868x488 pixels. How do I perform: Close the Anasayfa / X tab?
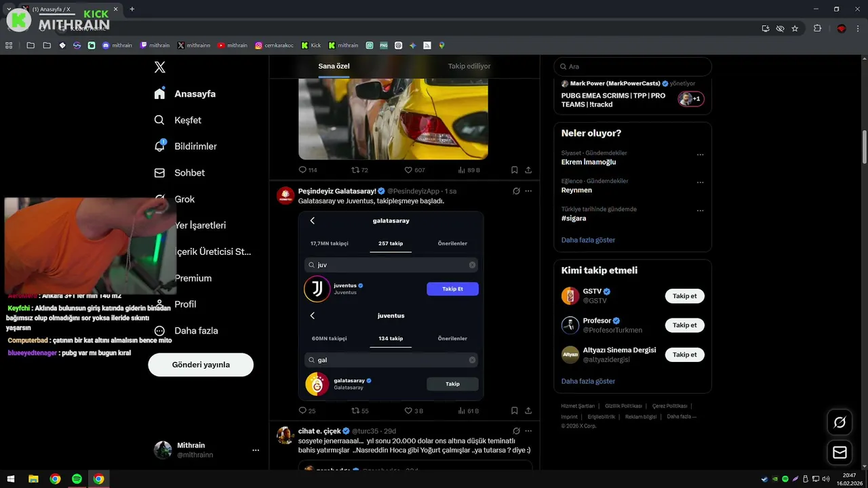click(x=115, y=9)
